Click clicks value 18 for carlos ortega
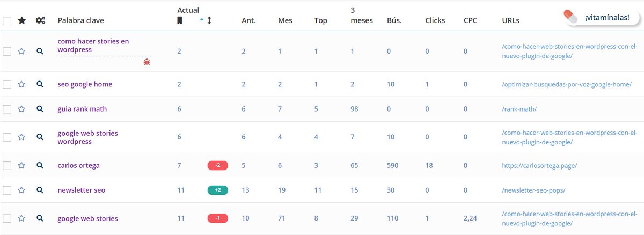 pos(429,166)
